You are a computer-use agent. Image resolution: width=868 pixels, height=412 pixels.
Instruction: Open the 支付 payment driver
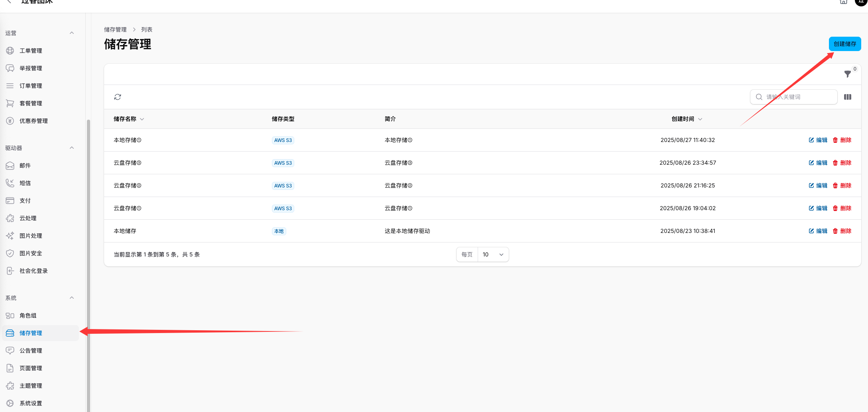(x=25, y=200)
